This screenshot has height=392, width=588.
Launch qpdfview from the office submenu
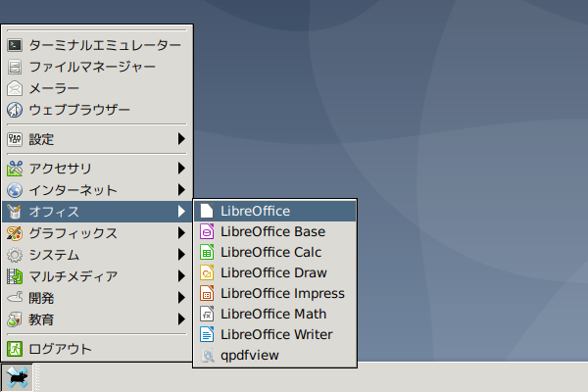click(x=274, y=355)
